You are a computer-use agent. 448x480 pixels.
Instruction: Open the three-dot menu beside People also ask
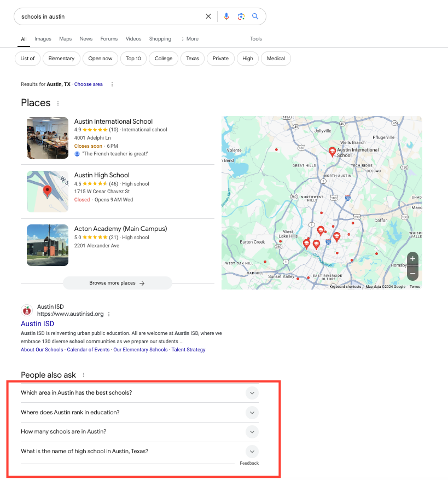click(x=84, y=375)
